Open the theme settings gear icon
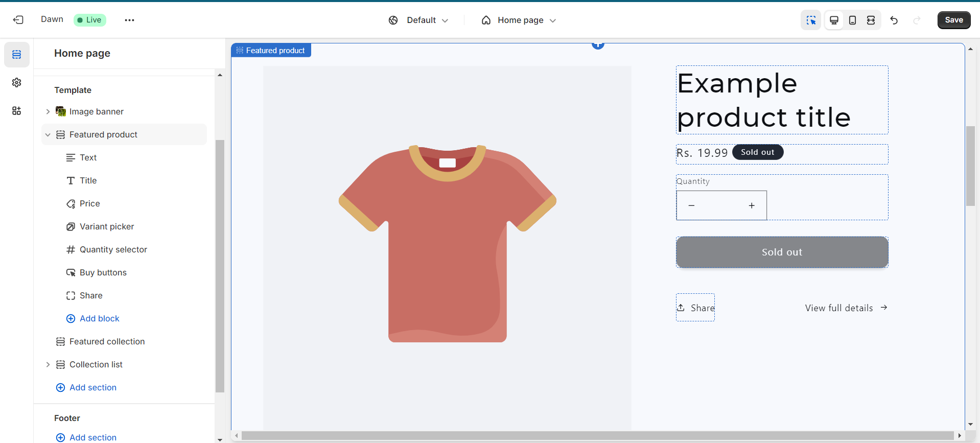 pos(17,83)
